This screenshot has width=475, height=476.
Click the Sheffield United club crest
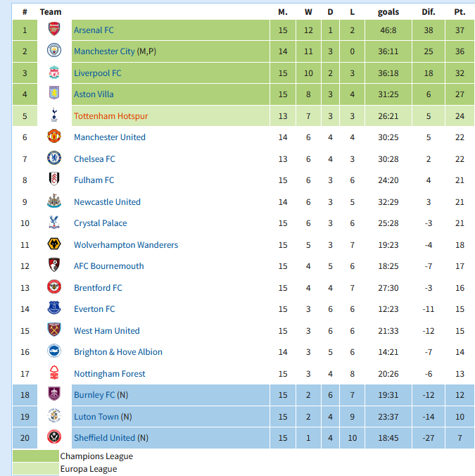[x=54, y=437]
